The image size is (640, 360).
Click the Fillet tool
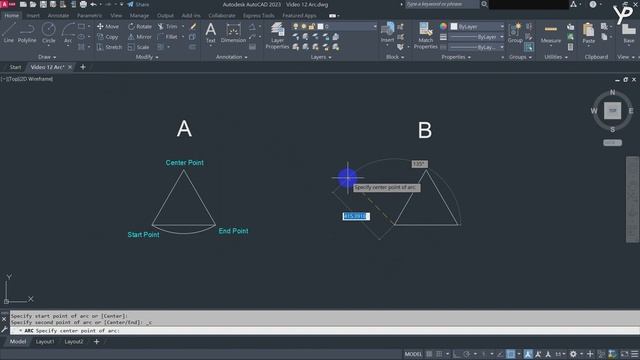click(168, 37)
